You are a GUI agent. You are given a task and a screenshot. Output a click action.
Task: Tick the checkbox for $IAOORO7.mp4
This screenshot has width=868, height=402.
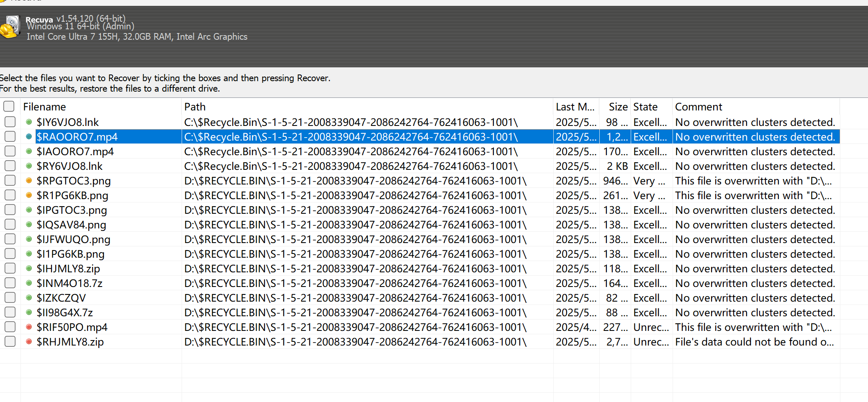pyautogui.click(x=10, y=151)
